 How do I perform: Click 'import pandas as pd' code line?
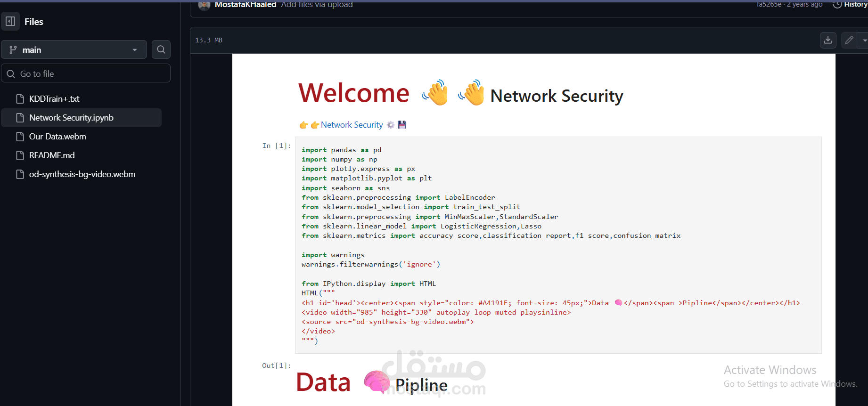(342, 150)
